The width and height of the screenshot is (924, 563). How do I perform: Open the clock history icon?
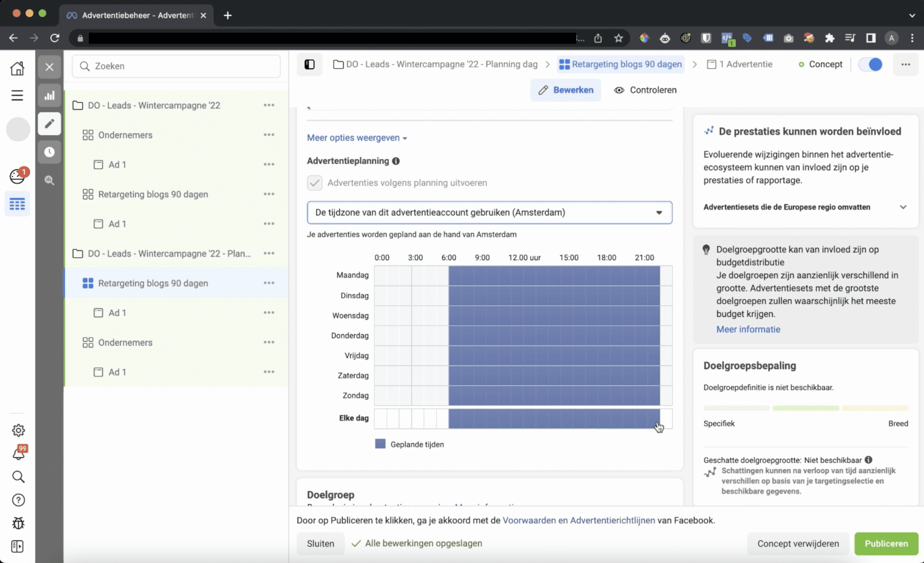click(49, 152)
